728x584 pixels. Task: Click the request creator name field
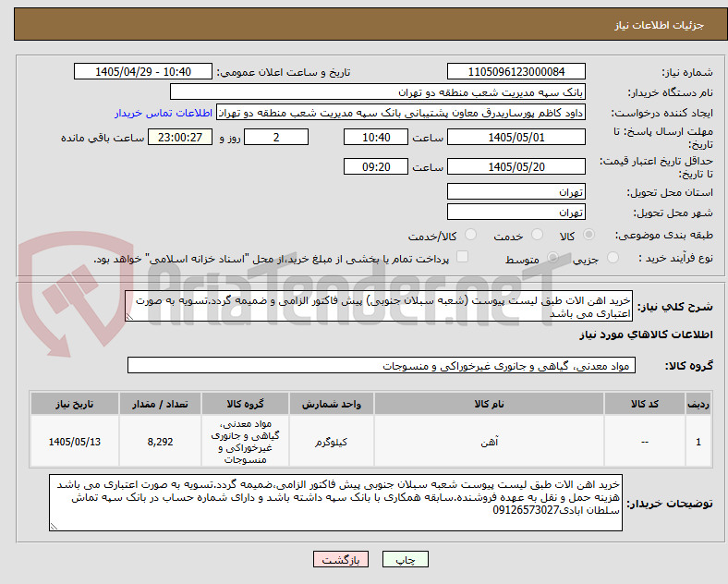pos(401,113)
